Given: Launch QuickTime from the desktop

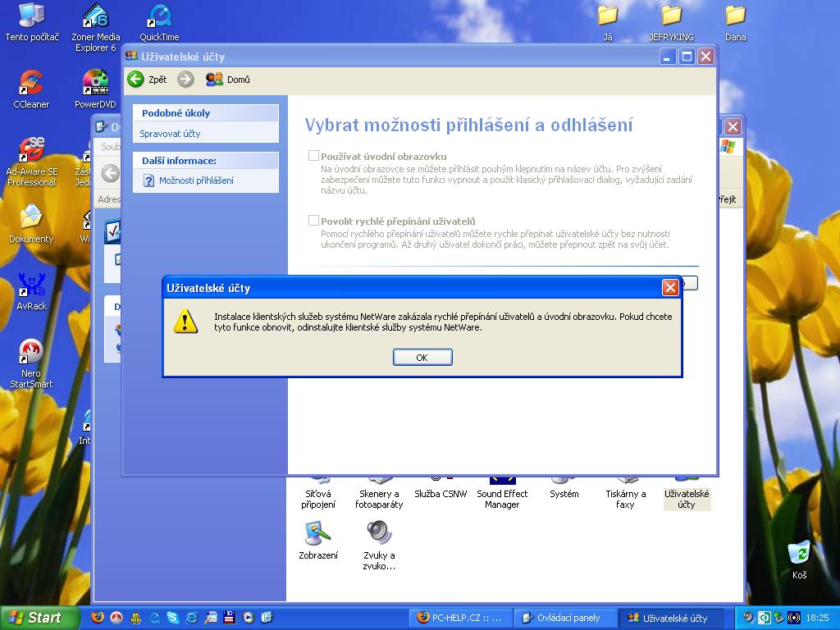Looking at the screenshot, I should click(159, 16).
